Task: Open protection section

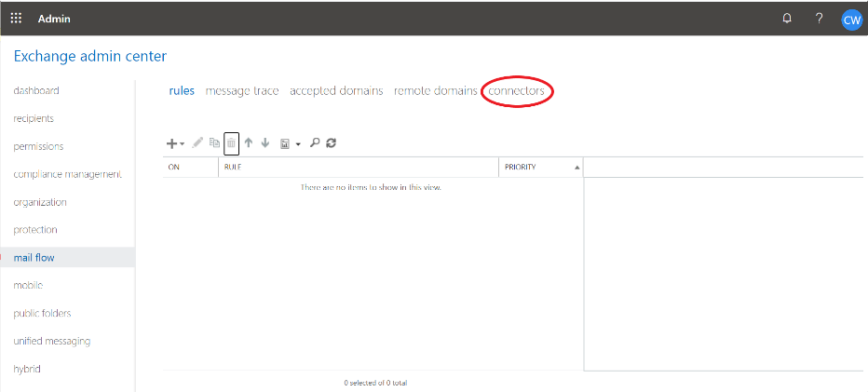Action: 35,230
